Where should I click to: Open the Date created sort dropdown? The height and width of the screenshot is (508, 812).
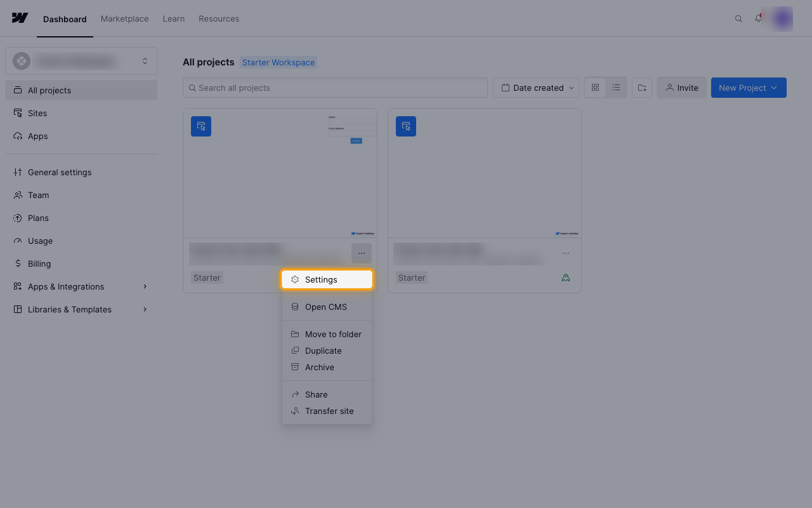tap(536, 88)
